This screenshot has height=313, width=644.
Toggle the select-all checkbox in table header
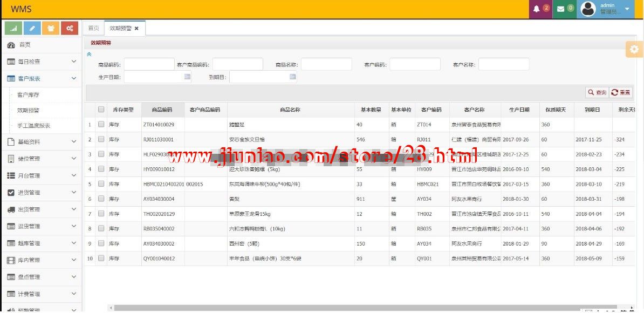click(101, 110)
